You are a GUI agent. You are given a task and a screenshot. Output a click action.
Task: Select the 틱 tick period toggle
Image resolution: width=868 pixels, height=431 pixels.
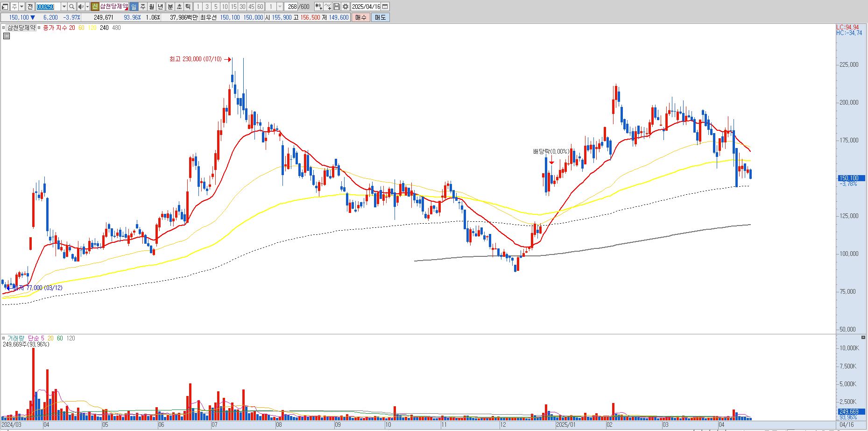[188, 7]
